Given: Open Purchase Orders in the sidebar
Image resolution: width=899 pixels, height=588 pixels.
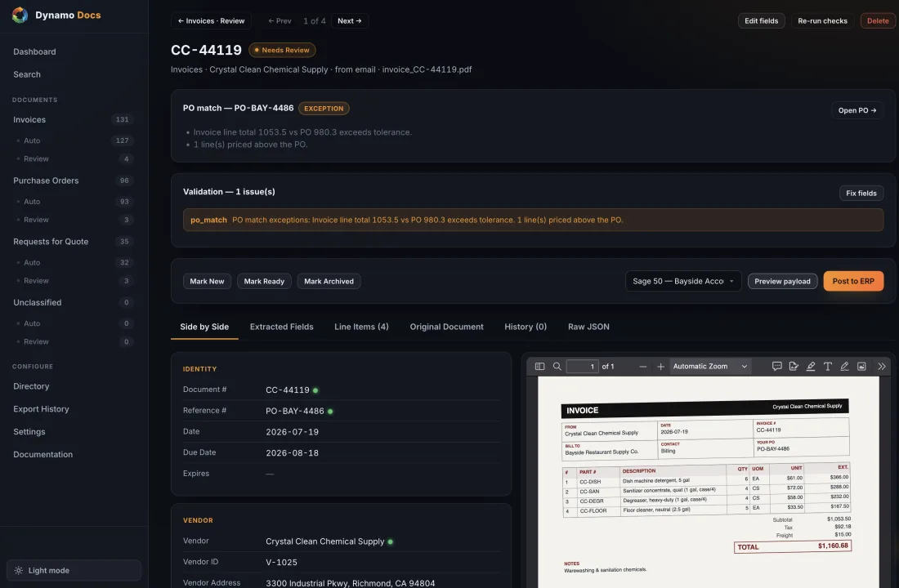Looking at the screenshot, I should (74, 180).
